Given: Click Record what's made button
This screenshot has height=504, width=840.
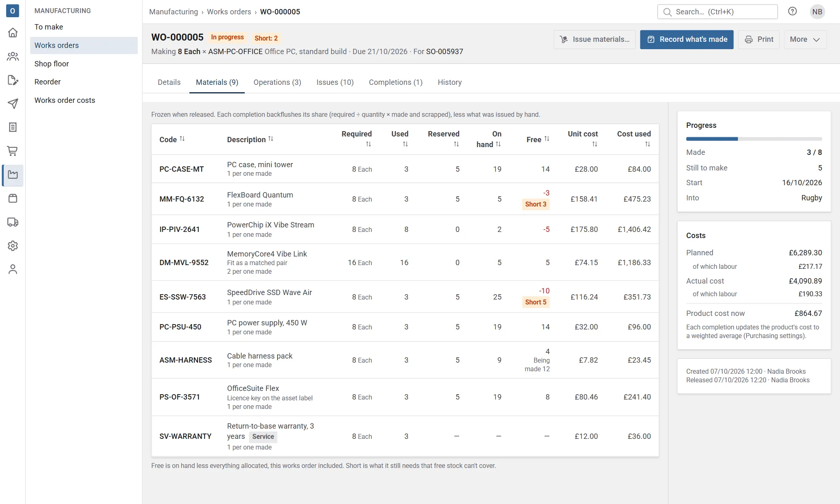Looking at the screenshot, I should (687, 39).
